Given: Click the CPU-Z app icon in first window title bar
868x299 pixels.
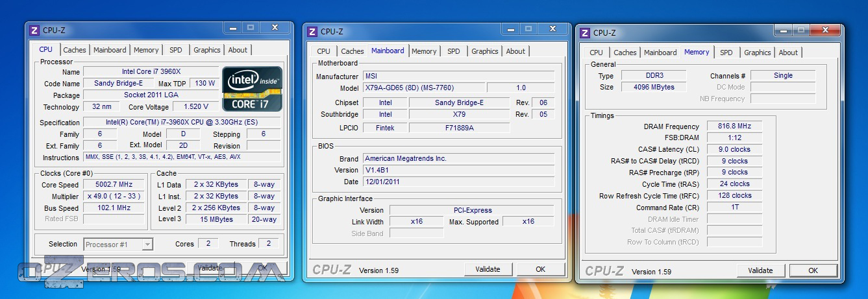Looking at the screenshot, I should click(x=35, y=30).
